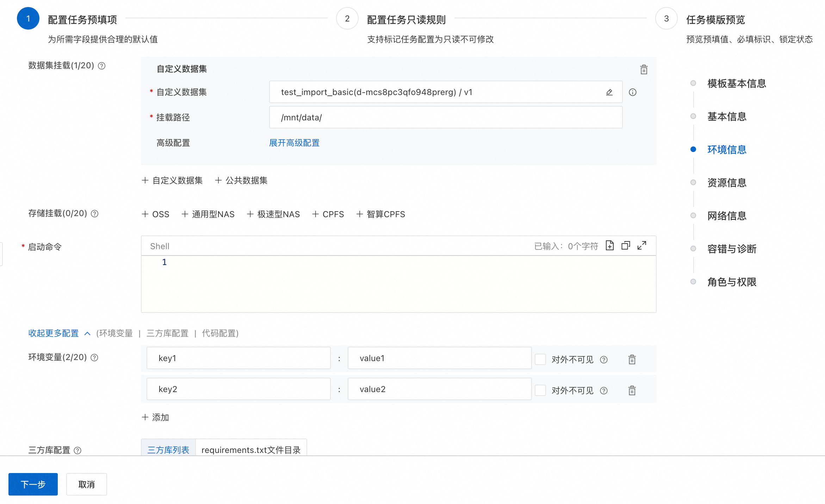Add a 公共数据集 mount
825x504 pixels.
[x=241, y=180]
